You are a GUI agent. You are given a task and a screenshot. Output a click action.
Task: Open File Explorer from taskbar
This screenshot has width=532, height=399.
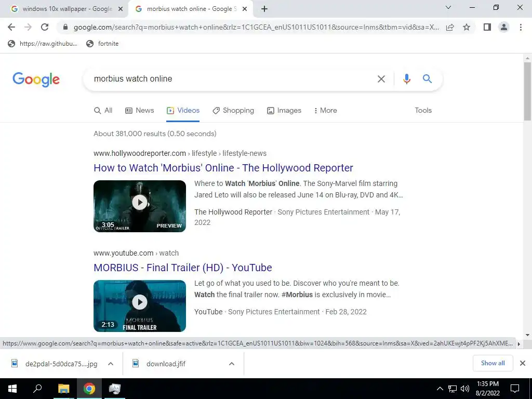click(x=63, y=389)
